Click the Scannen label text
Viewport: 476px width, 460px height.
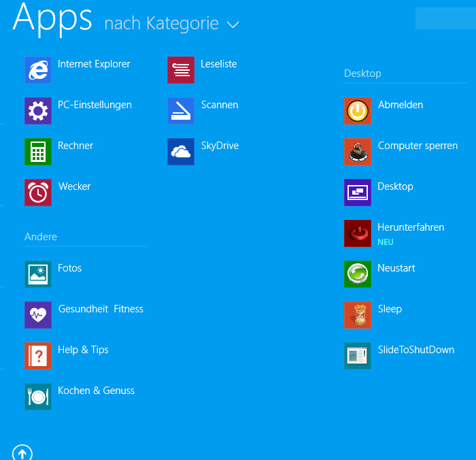220,105
